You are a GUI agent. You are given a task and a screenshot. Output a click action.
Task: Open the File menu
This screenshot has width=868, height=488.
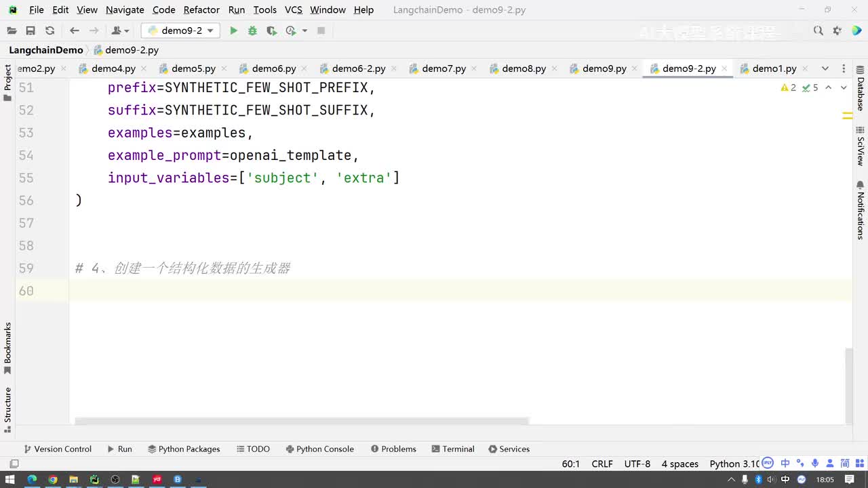(x=37, y=9)
